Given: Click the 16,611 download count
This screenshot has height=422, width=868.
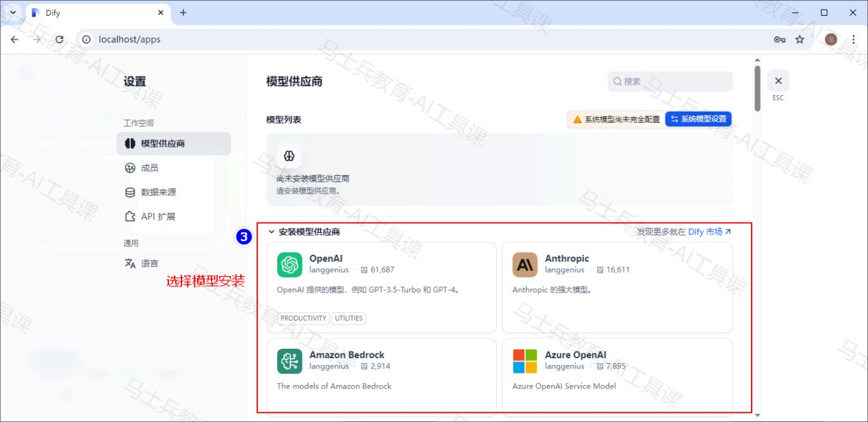Looking at the screenshot, I should tap(617, 270).
